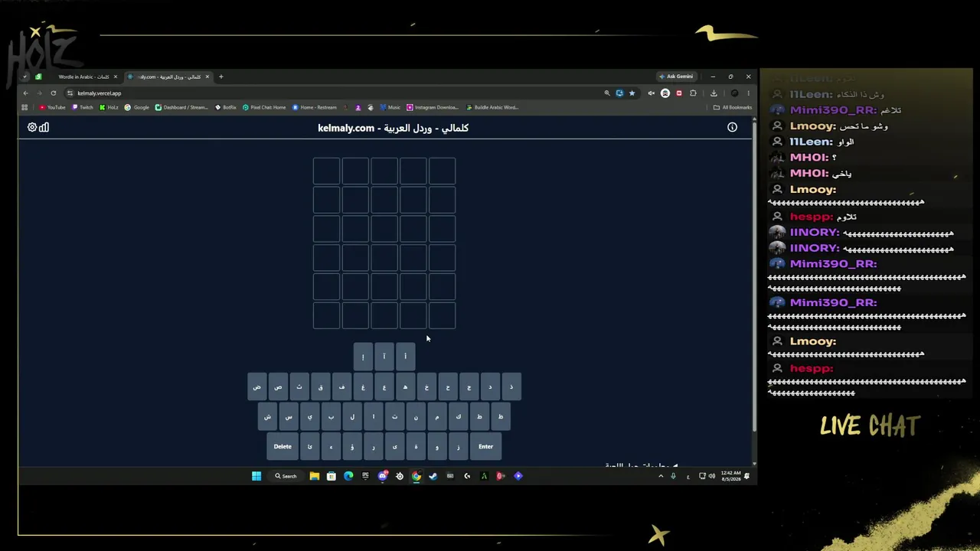Tap the غ key on the keyboard
980x551 pixels.
click(x=363, y=386)
